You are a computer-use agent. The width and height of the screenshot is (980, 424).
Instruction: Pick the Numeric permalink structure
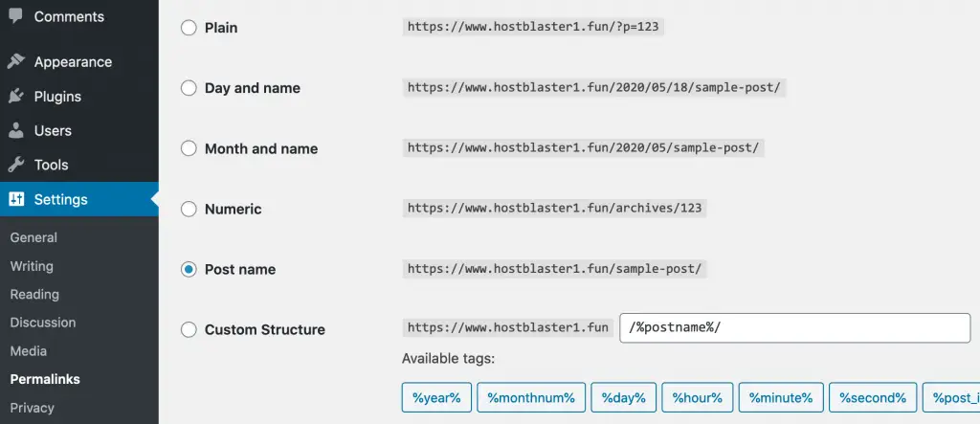[189, 209]
